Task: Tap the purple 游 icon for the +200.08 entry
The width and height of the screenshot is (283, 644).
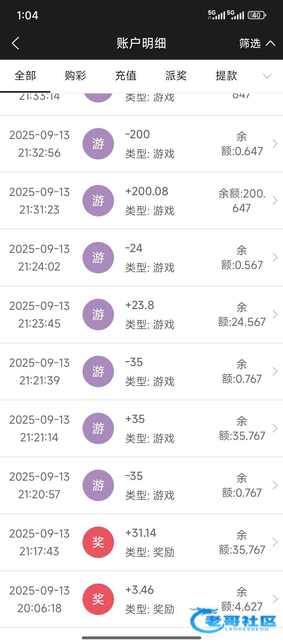Action: coord(98,201)
